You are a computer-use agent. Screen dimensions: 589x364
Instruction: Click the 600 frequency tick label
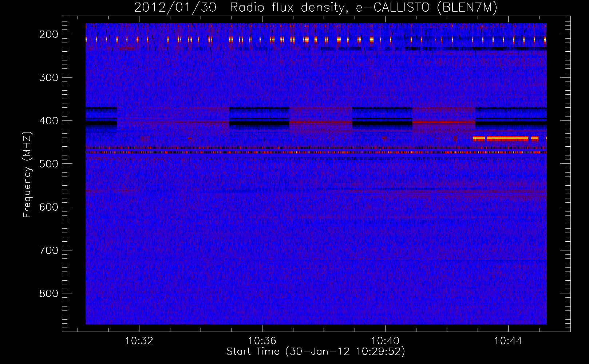click(x=49, y=207)
